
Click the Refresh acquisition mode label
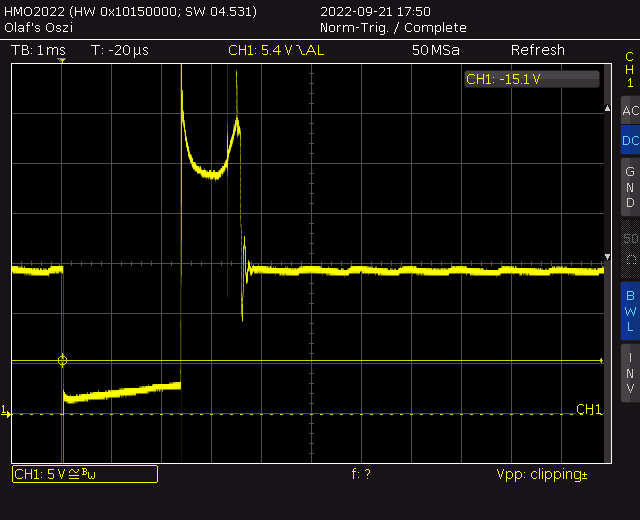pyautogui.click(x=537, y=50)
